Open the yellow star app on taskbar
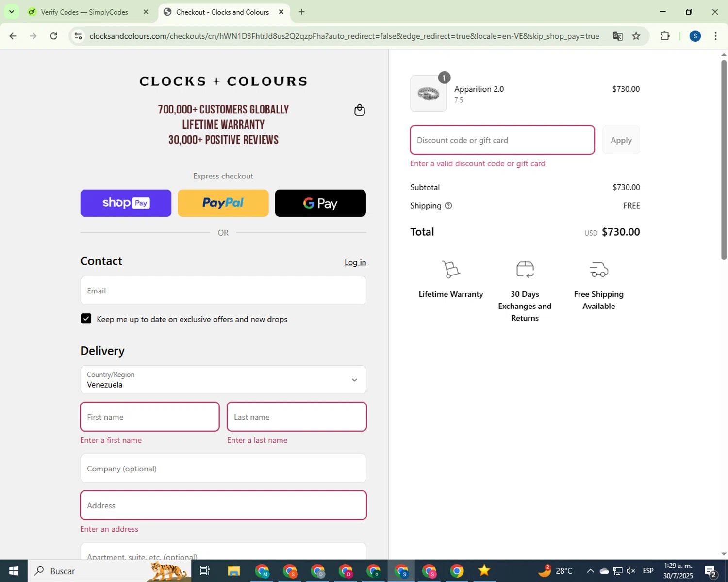This screenshot has width=728, height=582. (x=484, y=571)
